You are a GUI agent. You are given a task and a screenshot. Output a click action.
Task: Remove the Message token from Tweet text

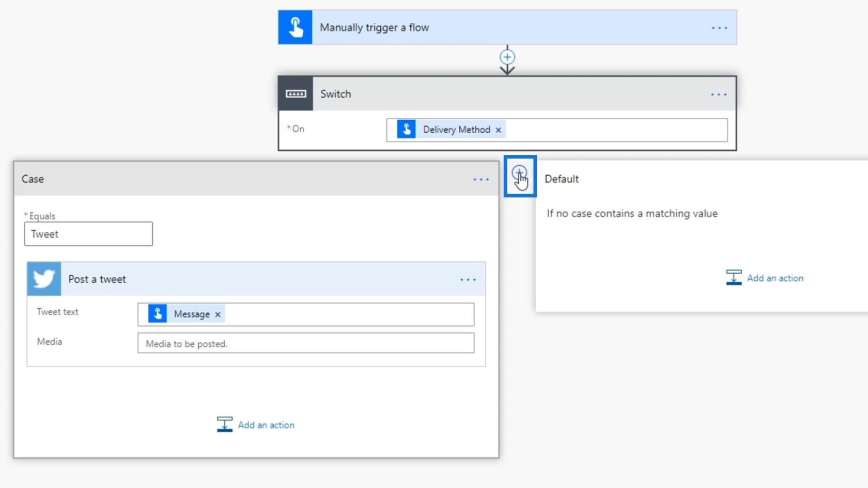click(218, 314)
